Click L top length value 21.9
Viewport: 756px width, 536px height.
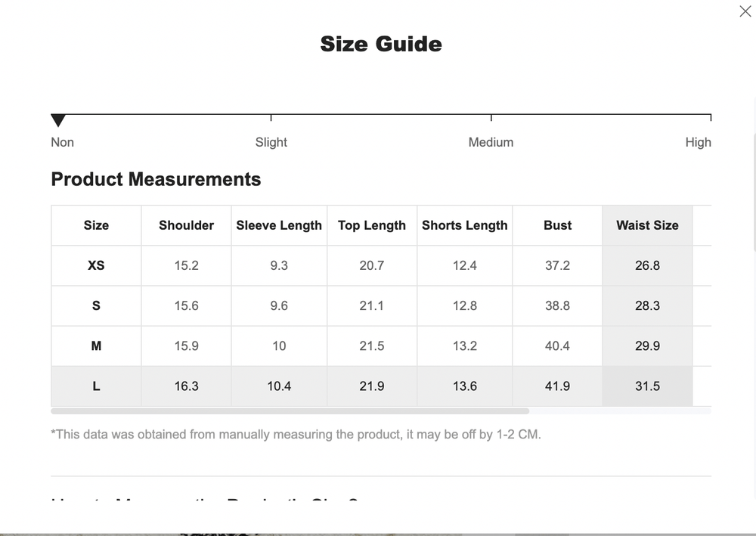pos(372,386)
